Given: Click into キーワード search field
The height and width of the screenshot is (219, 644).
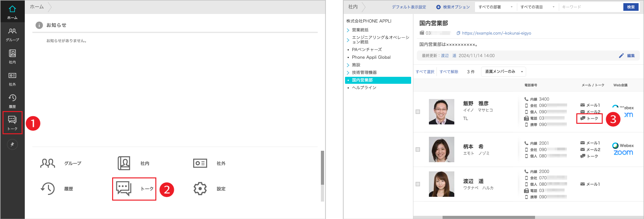Looking at the screenshot, I should click(x=591, y=7).
